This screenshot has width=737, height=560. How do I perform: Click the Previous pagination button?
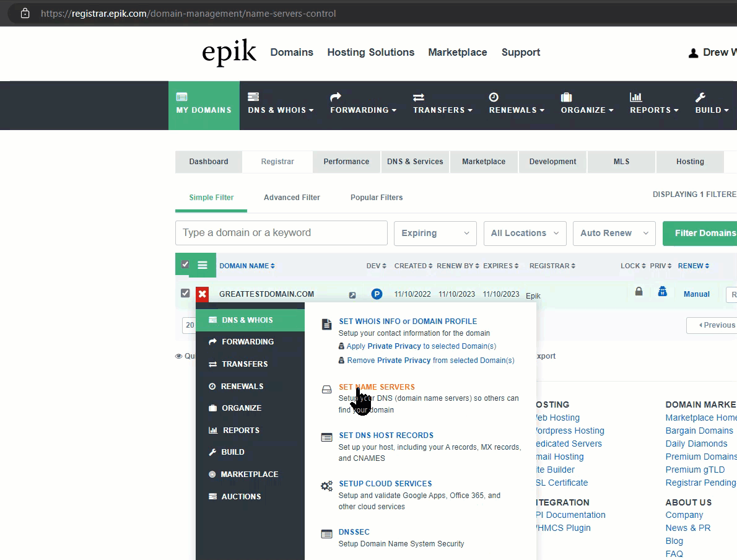[712, 325]
